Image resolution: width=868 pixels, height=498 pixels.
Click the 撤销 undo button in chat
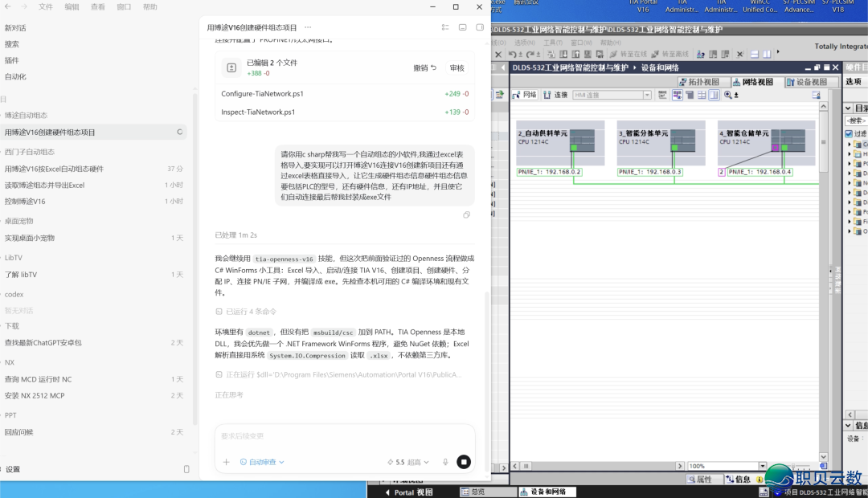424,68
